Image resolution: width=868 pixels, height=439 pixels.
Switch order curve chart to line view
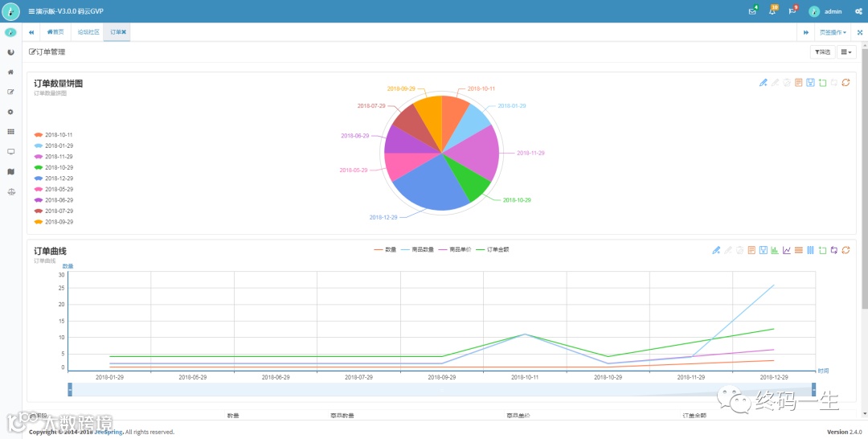click(x=787, y=250)
